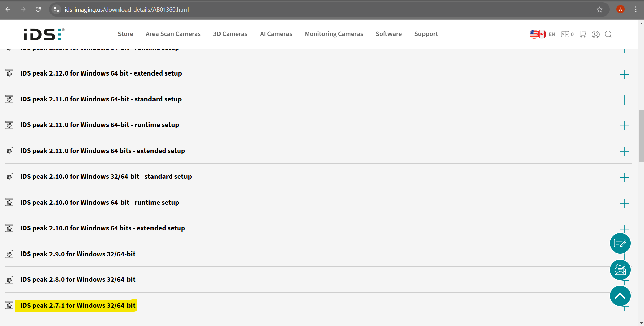This screenshot has width=644, height=326.
Task: Select IDS peak 2.12.0 extended setup title
Action: point(101,73)
